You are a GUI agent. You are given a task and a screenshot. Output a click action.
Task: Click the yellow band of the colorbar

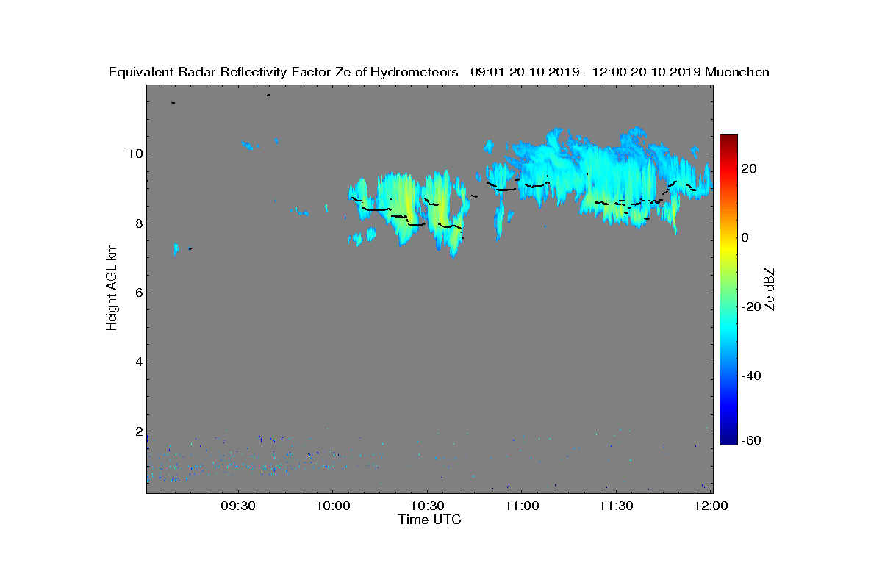coord(728,250)
